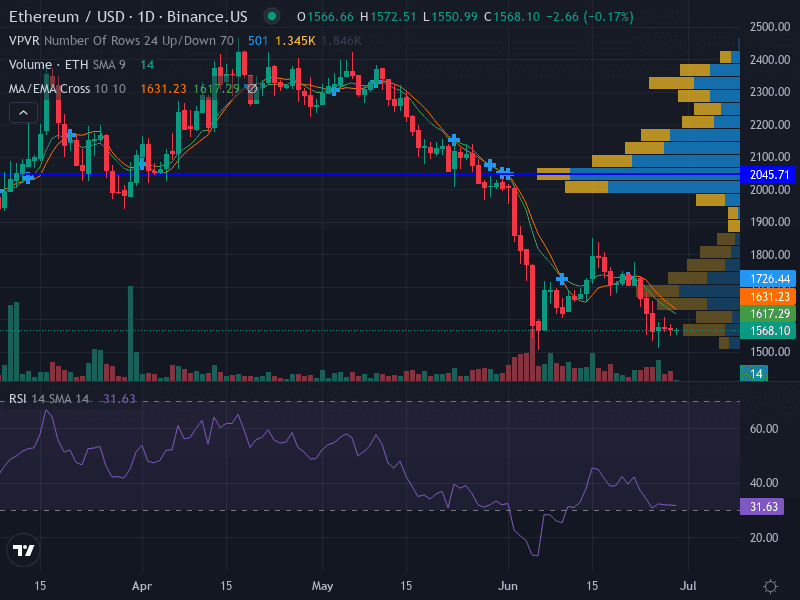Click the 1726.44 price label
Viewport: 800px width, 600px height.
(769, 279)
